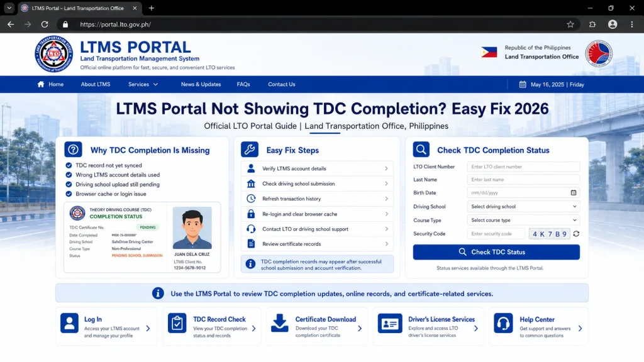The image size is (644, 362).
Task: Open the browser tab search dropdown arrow
Action: point(9,8)
